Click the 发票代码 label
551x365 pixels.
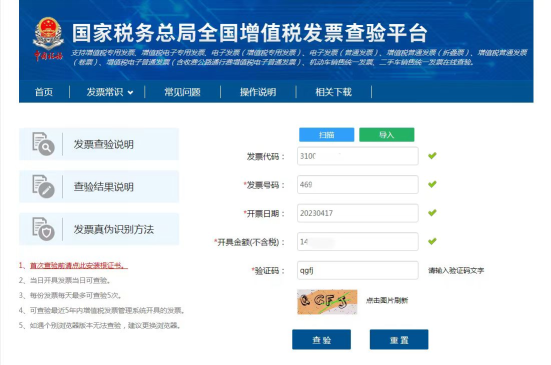265,156
